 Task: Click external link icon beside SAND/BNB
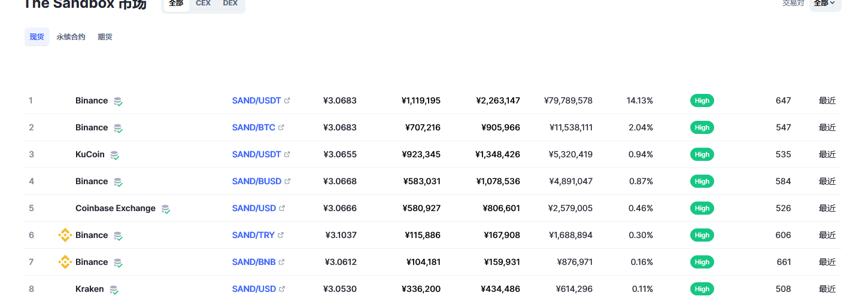click(281, 262)
